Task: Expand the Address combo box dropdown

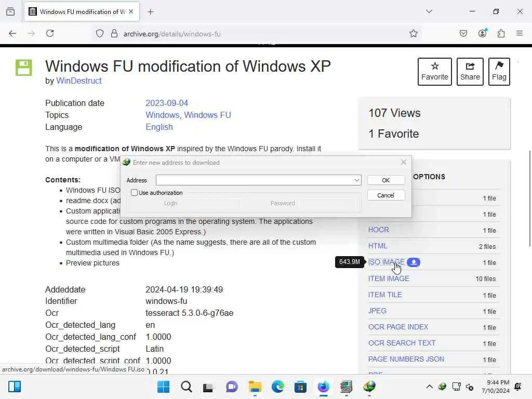Action: [x=357, y=180]
